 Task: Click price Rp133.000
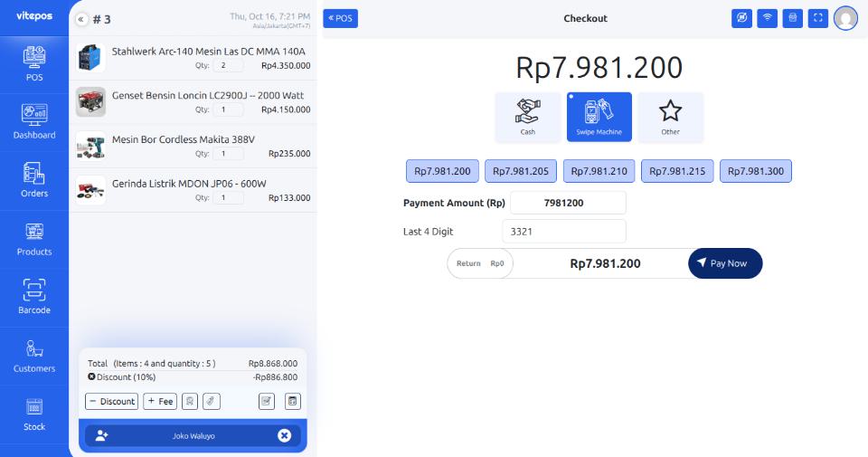[289, 198]
